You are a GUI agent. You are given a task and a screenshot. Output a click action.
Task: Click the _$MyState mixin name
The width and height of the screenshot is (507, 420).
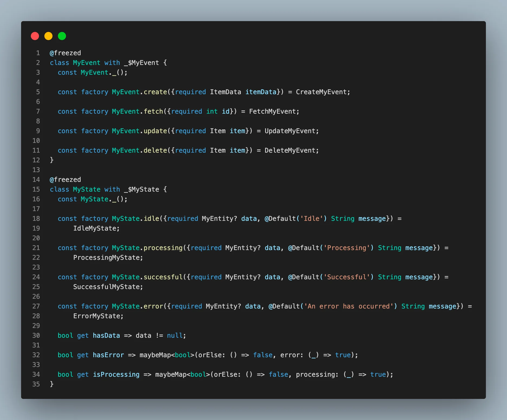(x=141, y=189)
